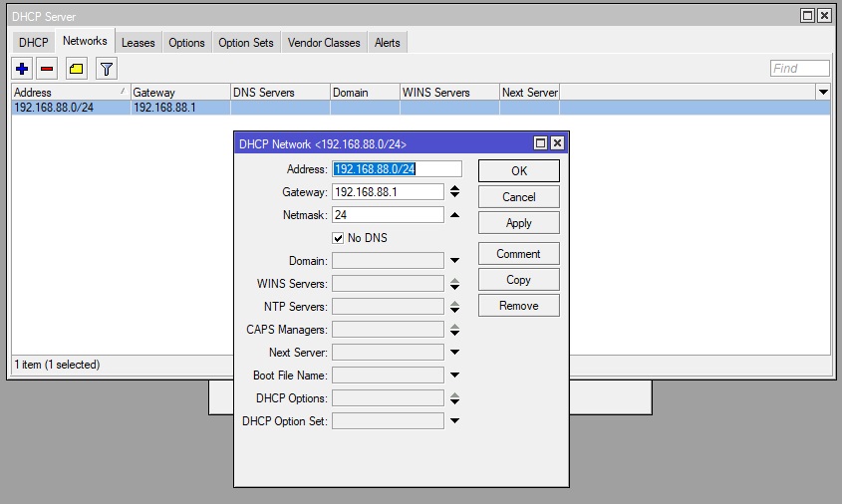Click the Domain column header
This screenshot has width=842, height=504.
tap(365, 93)
